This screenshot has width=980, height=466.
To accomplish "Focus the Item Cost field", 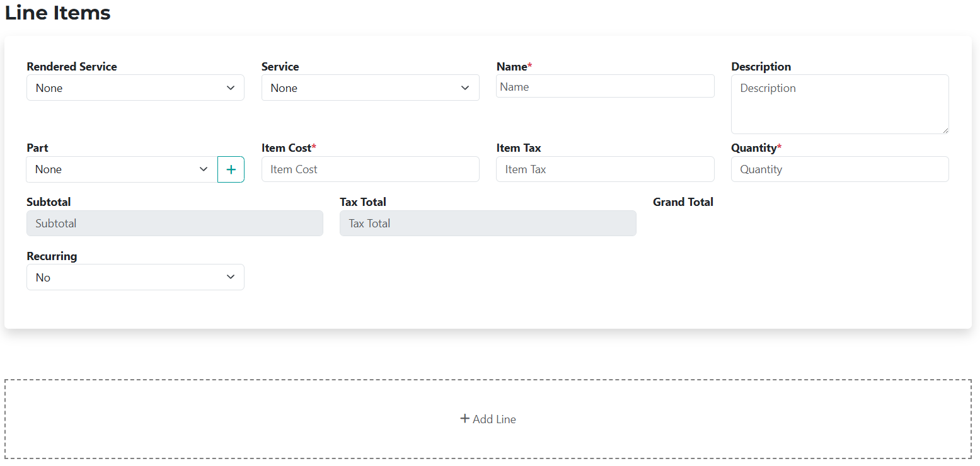I will tap(369, 169).
